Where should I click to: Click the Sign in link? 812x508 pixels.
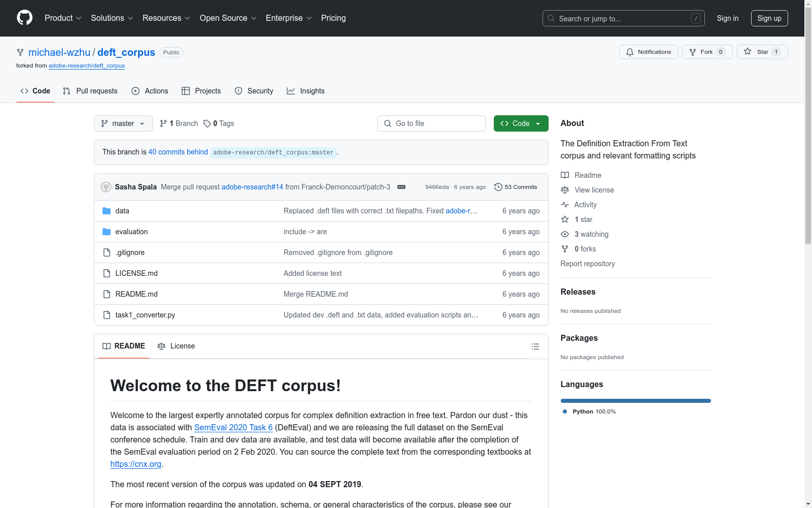[728, 18]
